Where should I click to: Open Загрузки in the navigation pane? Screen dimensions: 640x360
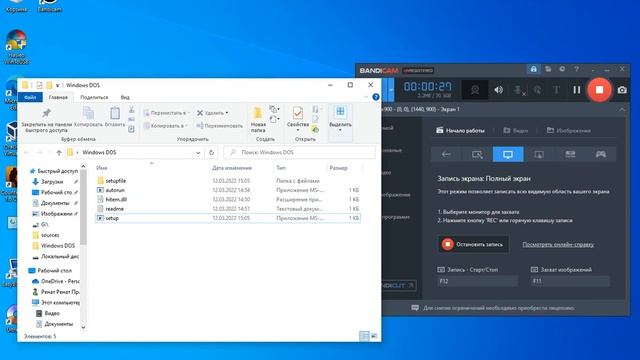(x=52, y=182)
